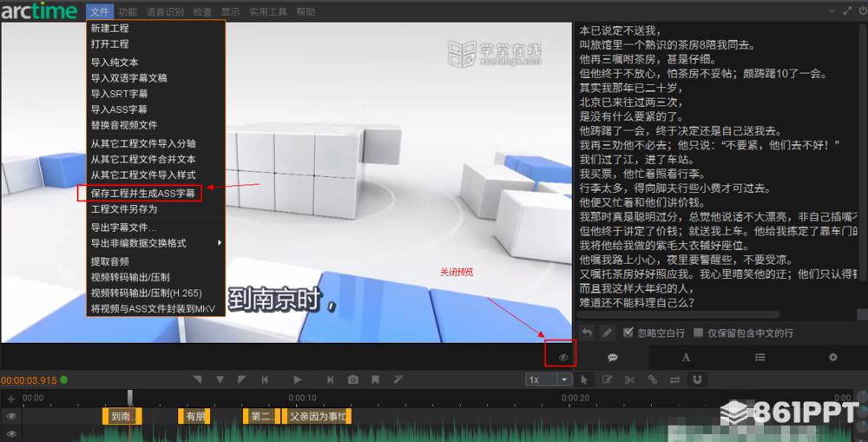Click the chain link tool icon
Viewport: 868px width, 442px height.
(x=652, y=379)
